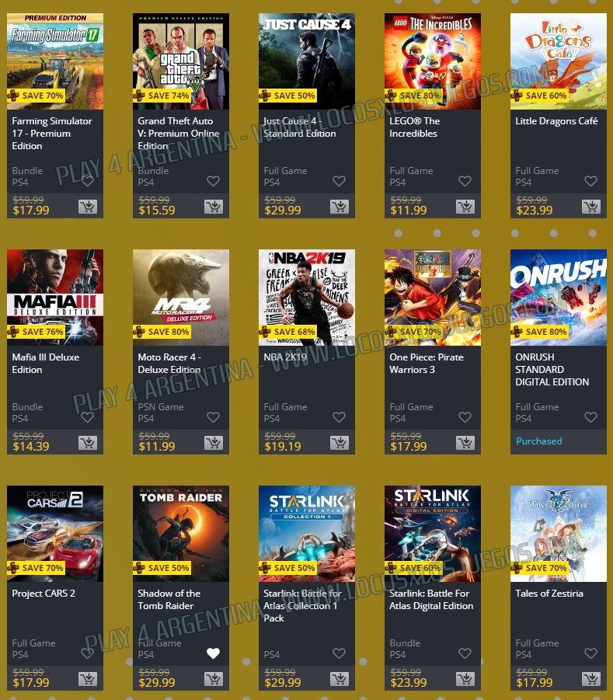This screenshot has width=613, height=700.
Task: Add Farming Simulator 17 to cart
Action: (x=88, y=207)
